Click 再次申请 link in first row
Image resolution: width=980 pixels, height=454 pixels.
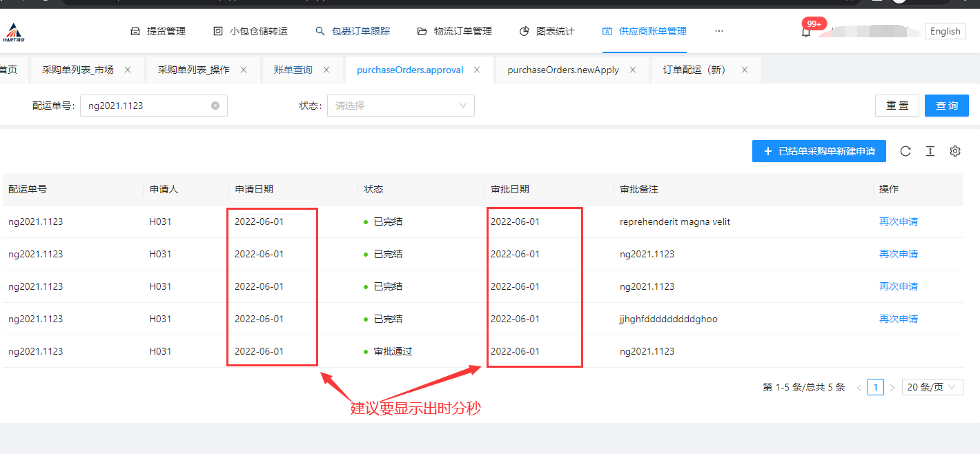pos(899,221)
